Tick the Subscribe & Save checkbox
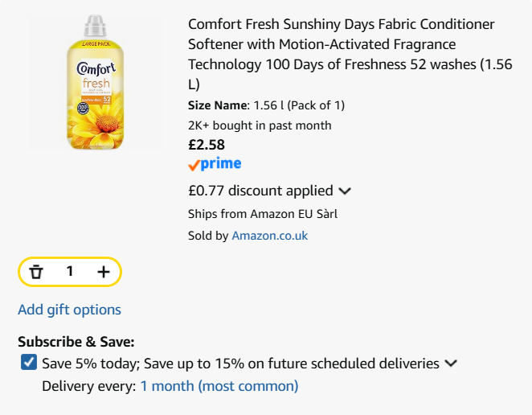The height and width of the screenshot is (415, 532). (29, 363)
